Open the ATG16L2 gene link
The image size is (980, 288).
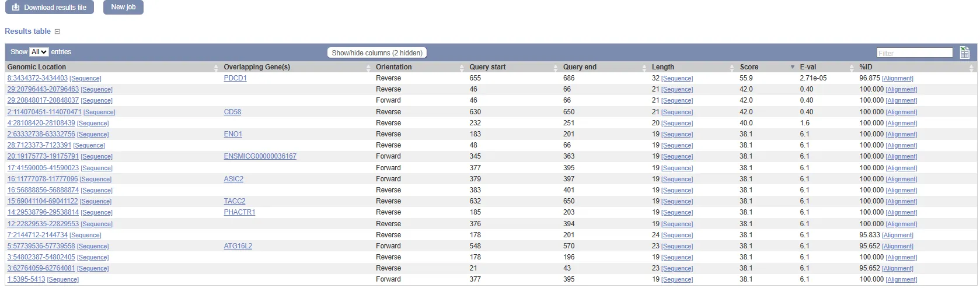[x=238, y=246]
